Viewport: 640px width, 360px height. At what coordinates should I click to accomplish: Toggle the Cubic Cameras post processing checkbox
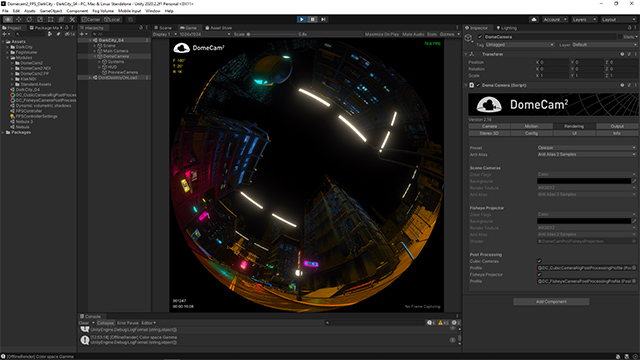(539, 261)
